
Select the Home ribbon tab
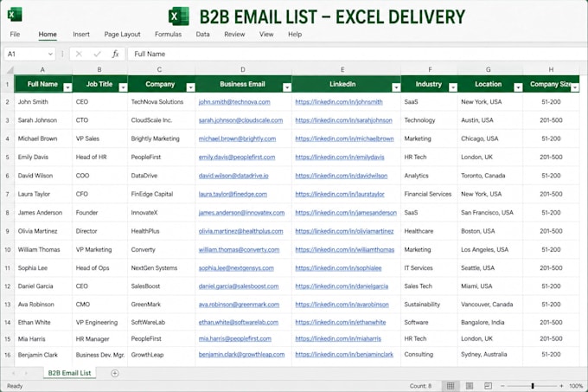pos(48,34)
